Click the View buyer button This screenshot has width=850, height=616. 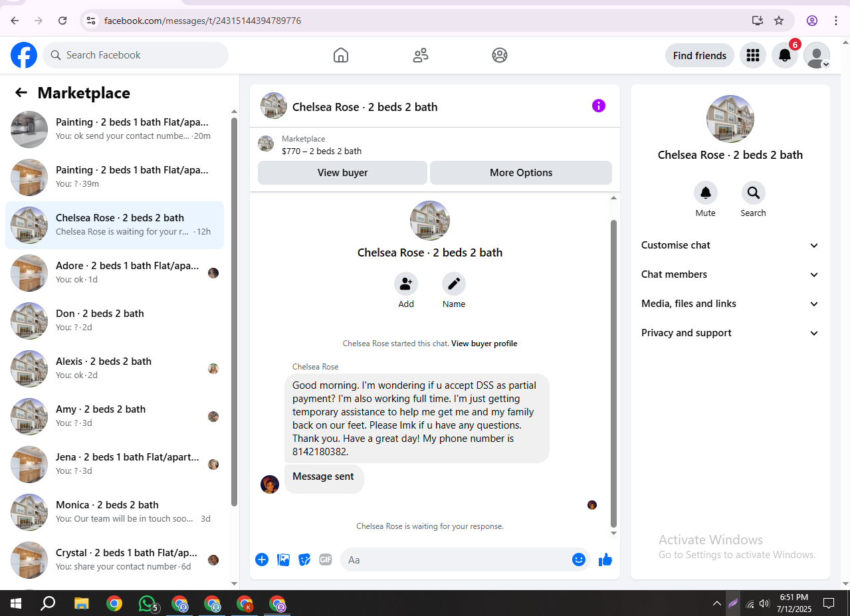click(342, 173)
